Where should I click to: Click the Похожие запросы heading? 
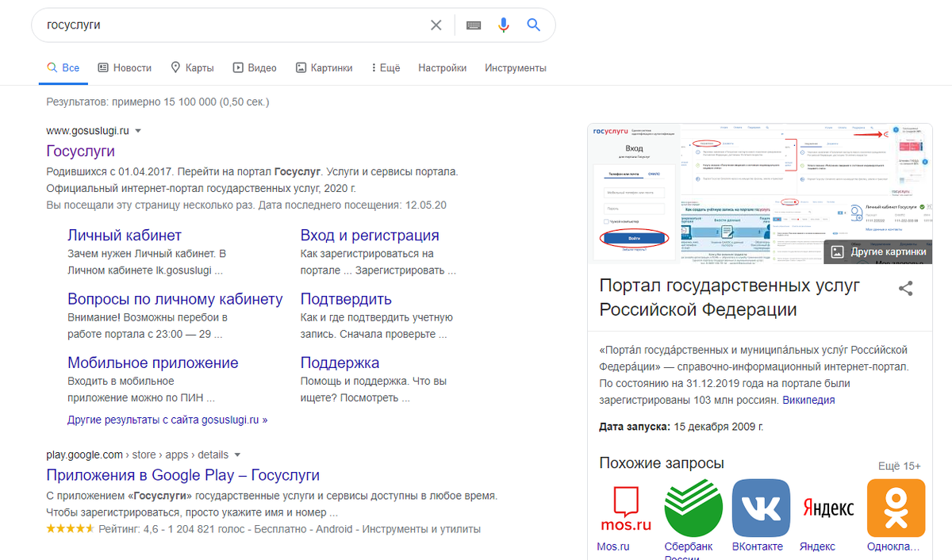point(662,463)
